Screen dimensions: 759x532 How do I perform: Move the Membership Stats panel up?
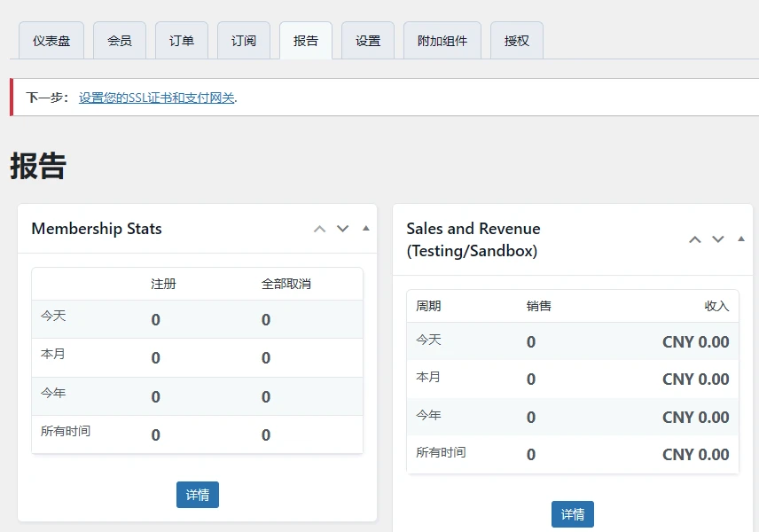tap(319, 228)
